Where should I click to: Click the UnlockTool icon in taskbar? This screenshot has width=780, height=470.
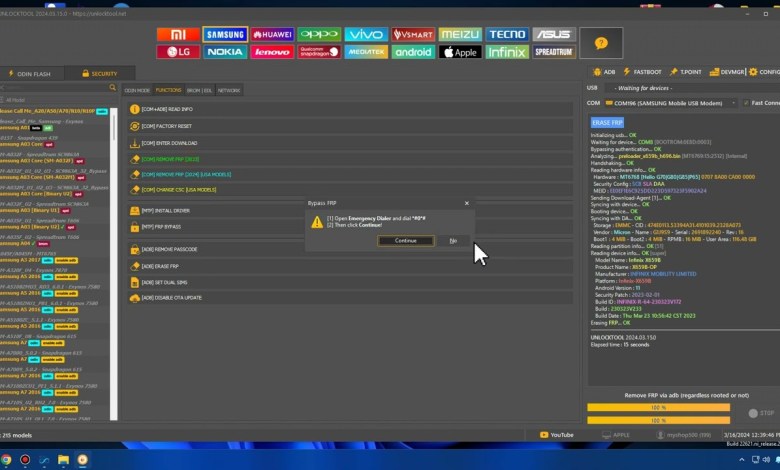pyautogui.click(x=83, y=460)
